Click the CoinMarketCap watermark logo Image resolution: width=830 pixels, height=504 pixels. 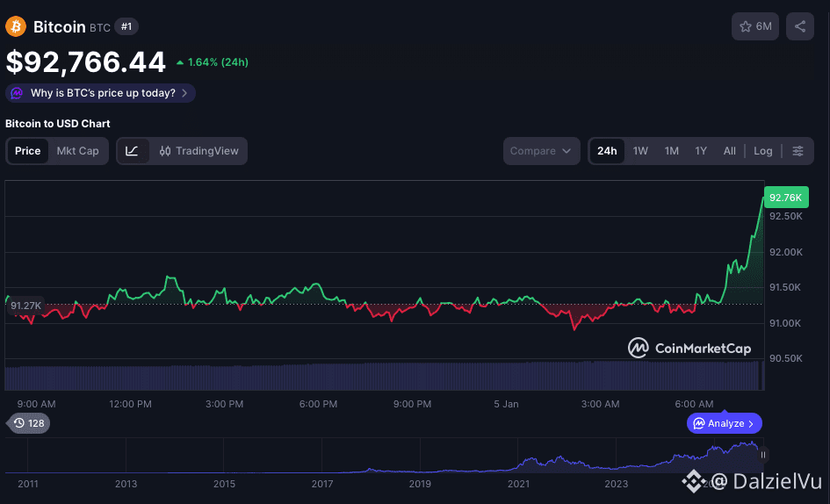[x=689, y=349]
